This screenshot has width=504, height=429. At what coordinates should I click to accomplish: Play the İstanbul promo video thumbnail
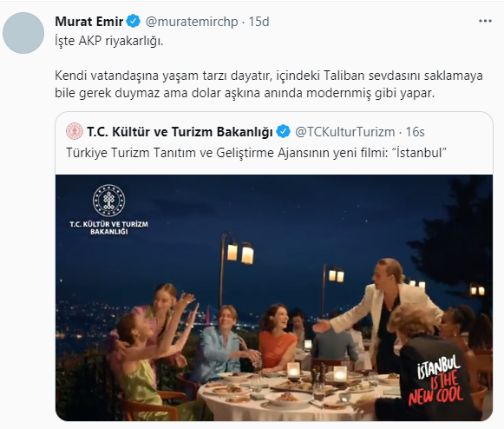(274, 298)
